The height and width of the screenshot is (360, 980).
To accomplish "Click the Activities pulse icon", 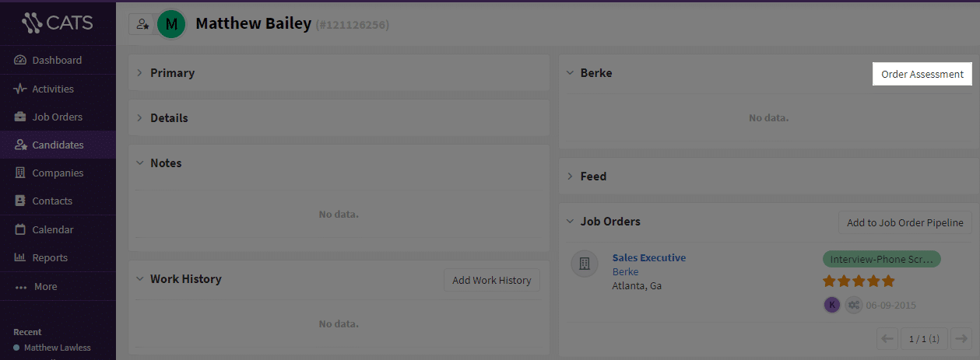I will (x=20, y=89).
